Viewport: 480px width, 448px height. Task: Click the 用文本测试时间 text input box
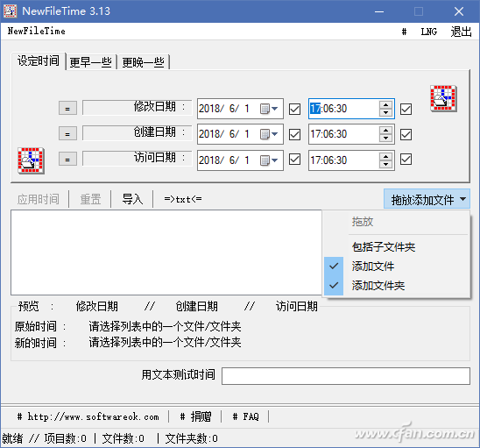[x=346, y=376]
